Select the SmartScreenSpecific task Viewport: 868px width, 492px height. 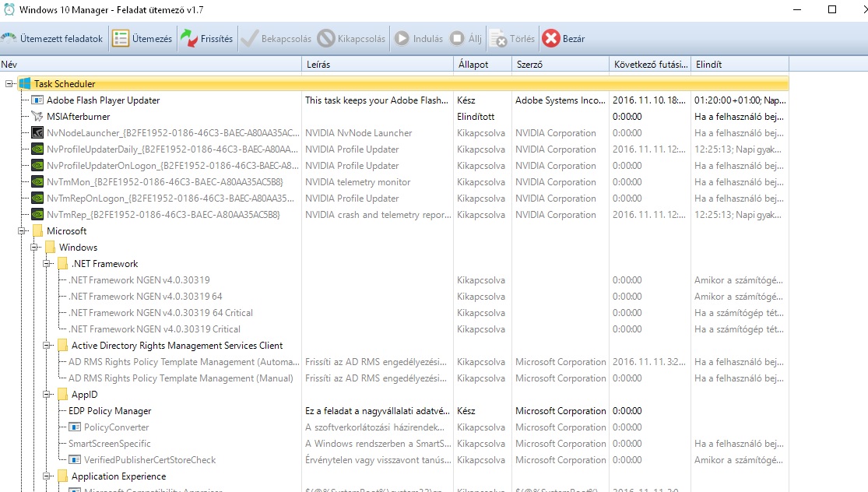click(109, 444)
